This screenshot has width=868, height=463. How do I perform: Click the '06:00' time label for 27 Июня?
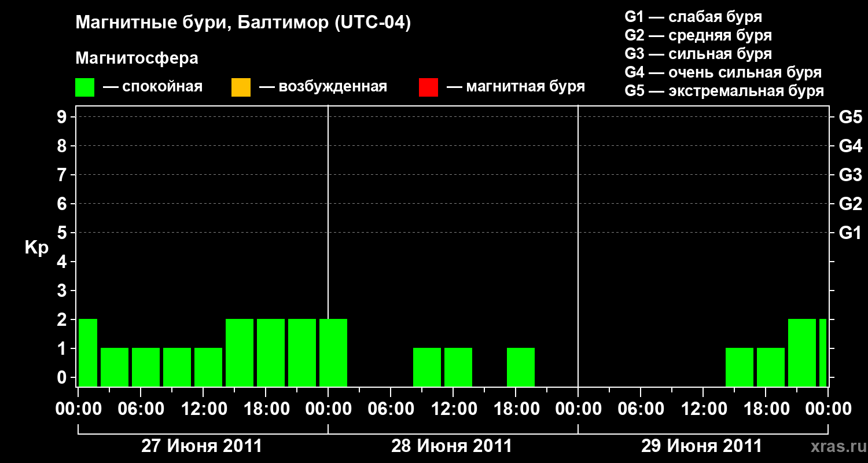click(141, 409)
